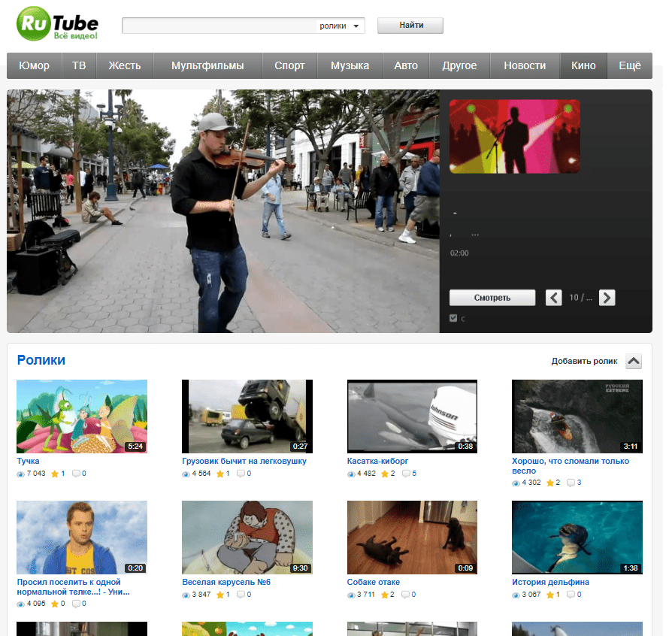Open 'Хорошо, что сломали только весло' link
672x636 pixels.
click(571, 466)
